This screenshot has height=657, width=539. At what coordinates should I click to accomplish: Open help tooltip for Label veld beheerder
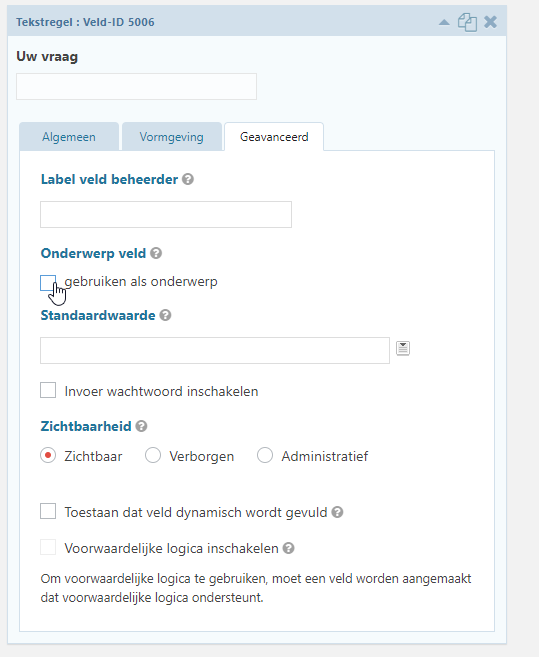(x=188, y=179)
